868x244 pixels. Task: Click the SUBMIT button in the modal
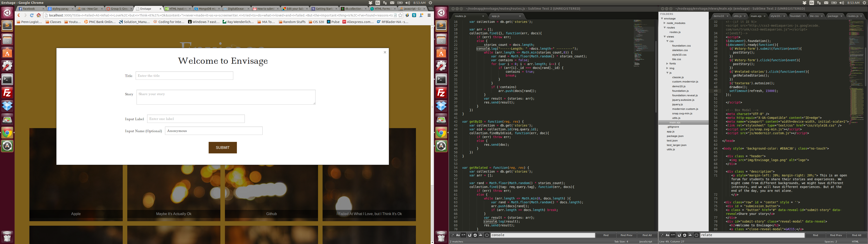click(222, 148)
